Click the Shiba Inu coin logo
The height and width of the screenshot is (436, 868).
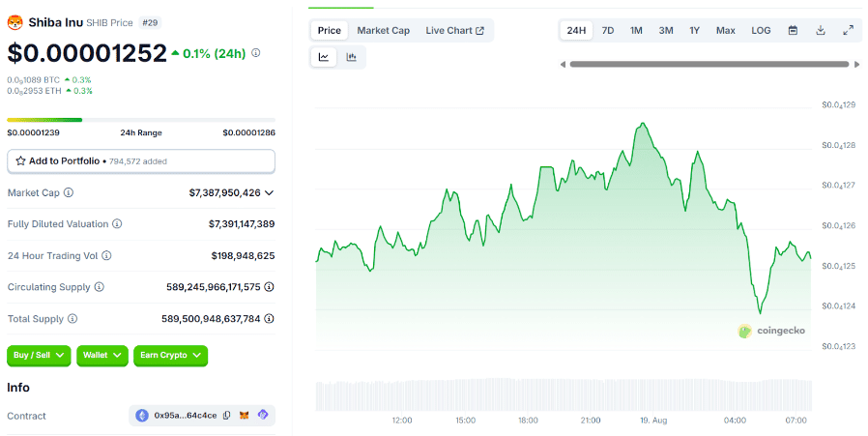(14, 22)
